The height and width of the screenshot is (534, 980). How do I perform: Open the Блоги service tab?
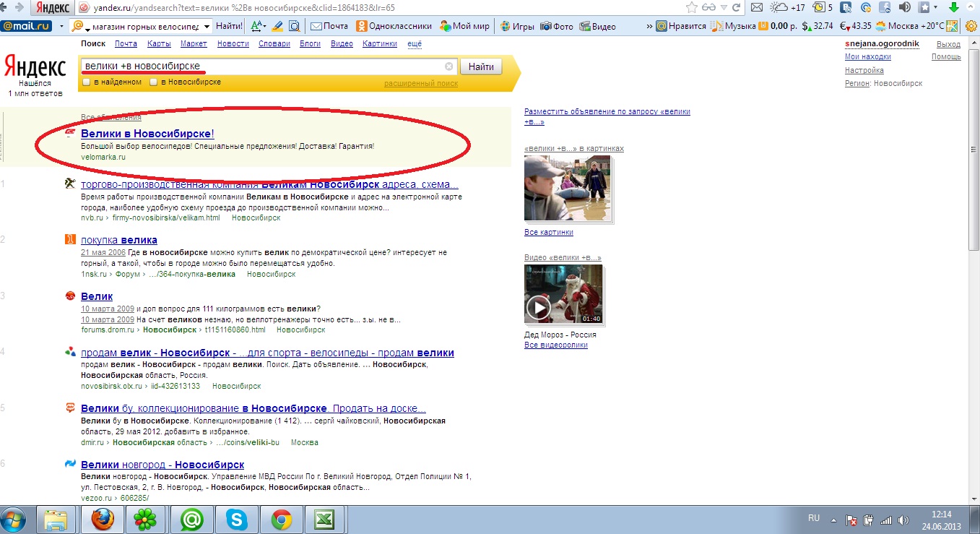click(x=310, y=44)
